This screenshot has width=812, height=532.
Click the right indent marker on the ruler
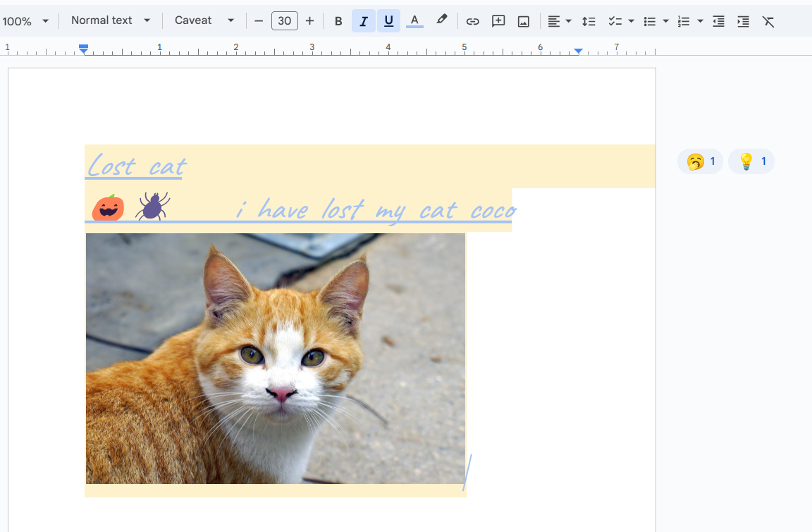click(579, 51)
